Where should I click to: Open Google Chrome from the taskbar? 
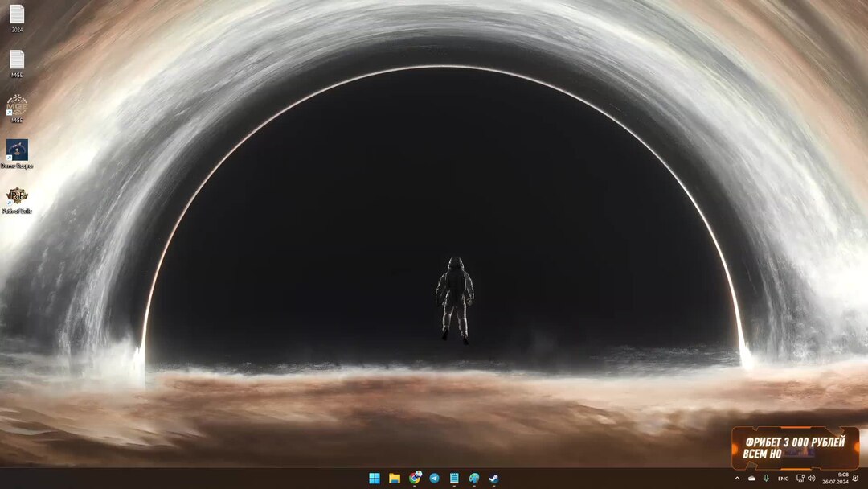click(x=415, y=478)
